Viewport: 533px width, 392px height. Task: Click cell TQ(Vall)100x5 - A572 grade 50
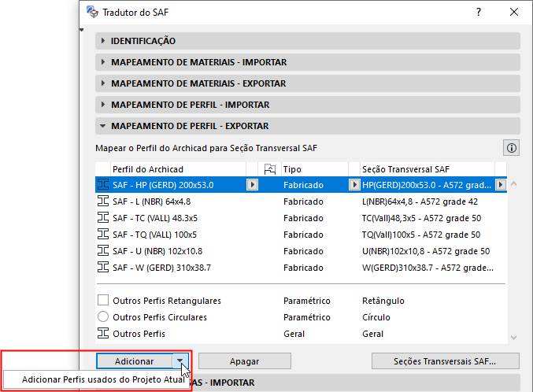pos(421,235)
